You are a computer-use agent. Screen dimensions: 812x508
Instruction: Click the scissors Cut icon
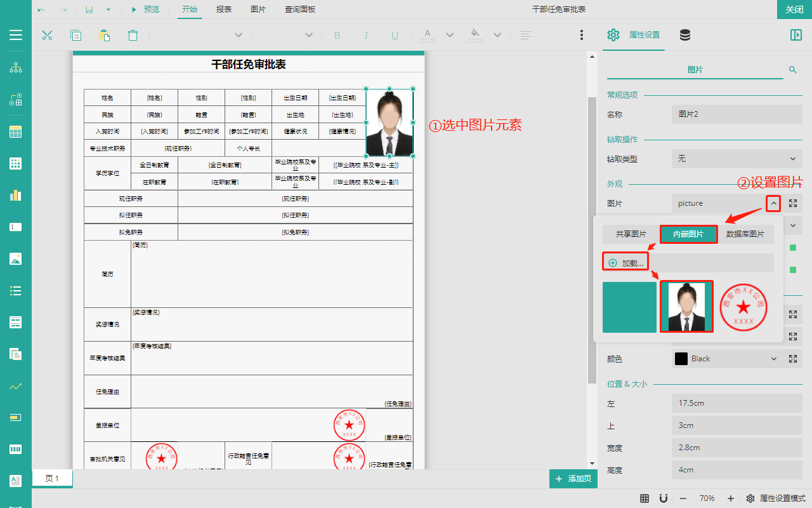click(47, 35)
